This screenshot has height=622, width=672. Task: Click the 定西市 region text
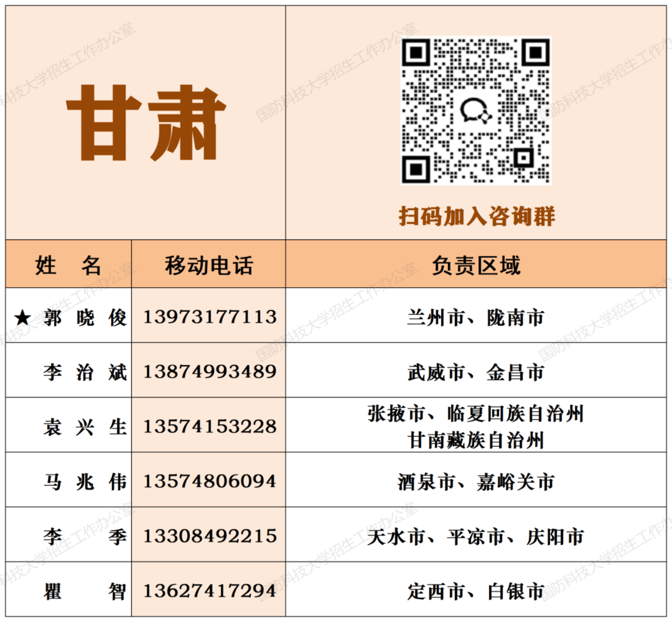[x=436, y=592]
